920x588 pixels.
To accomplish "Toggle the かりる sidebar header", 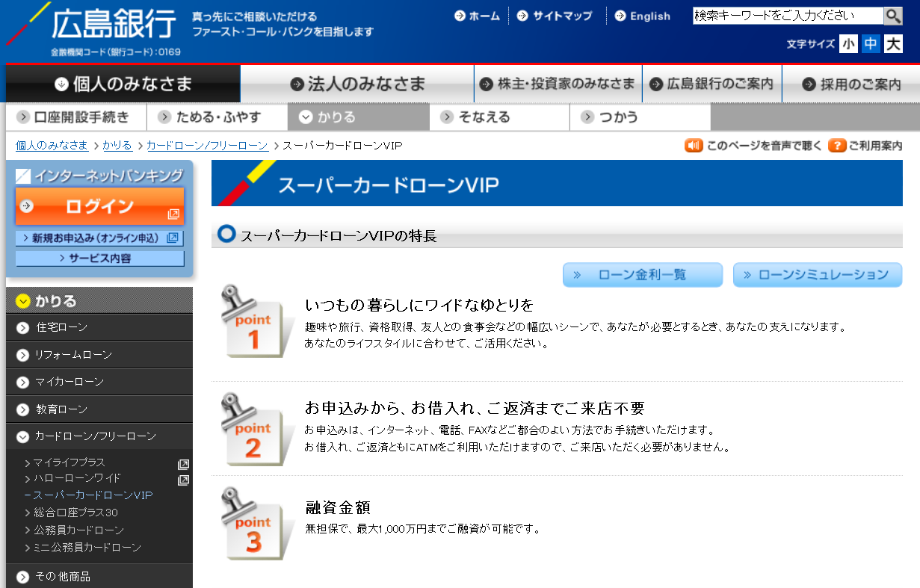I will pos(99,301).
